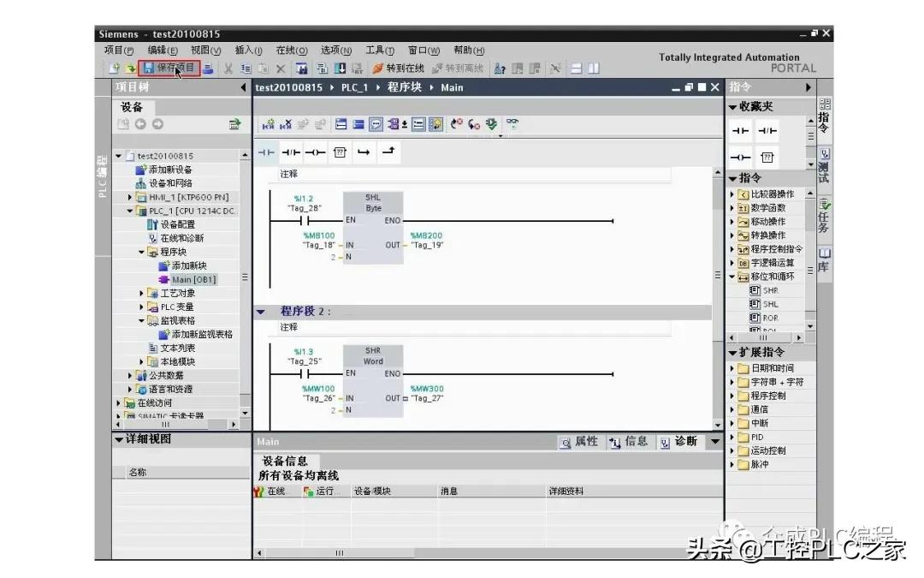924x578 pixels.
Task: Click 转到离线 go offline button
Action: 458,69
